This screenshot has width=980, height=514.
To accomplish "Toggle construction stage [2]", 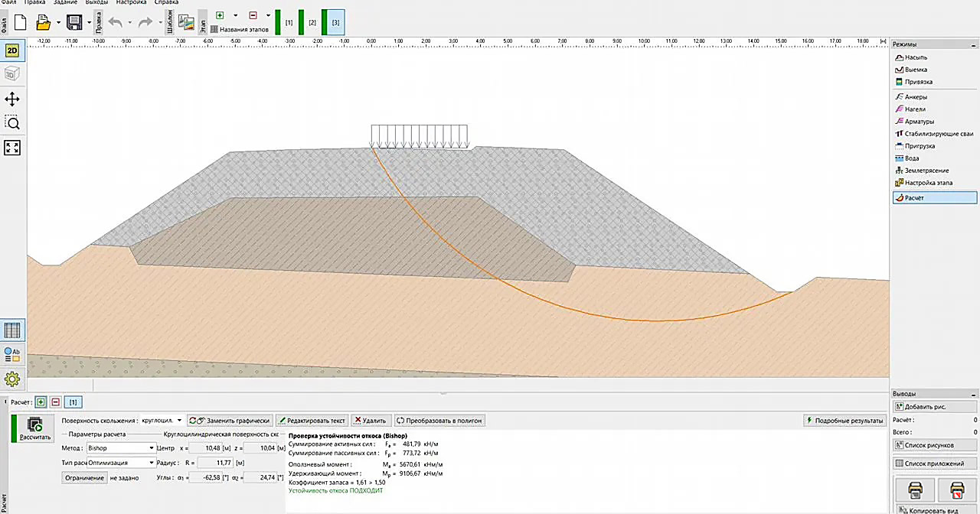I will tap(312, 23).
